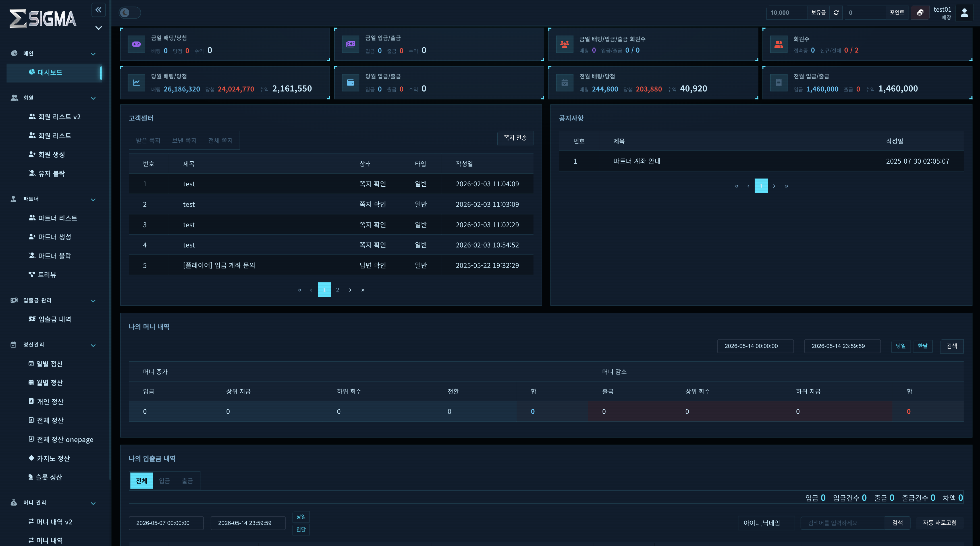Open the 아이디,닉네임 search type selector
The width and height of the screenshot is (980, 546).
(766, 523)
